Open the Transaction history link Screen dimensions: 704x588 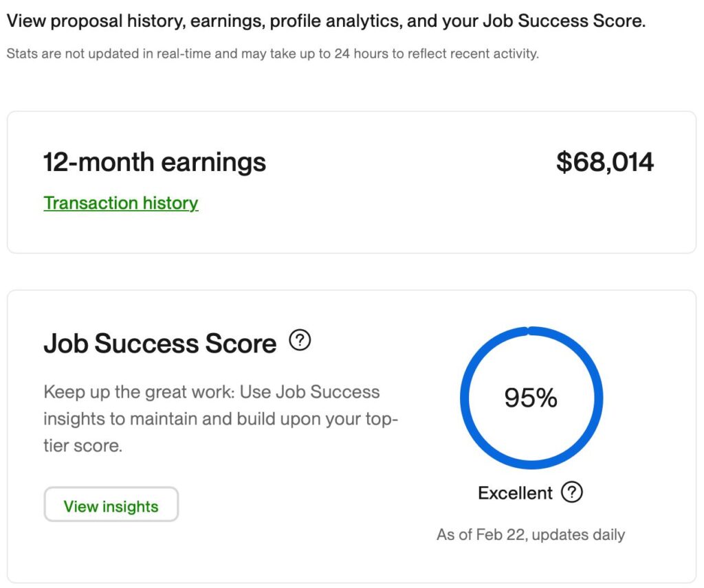pos(121,203)
